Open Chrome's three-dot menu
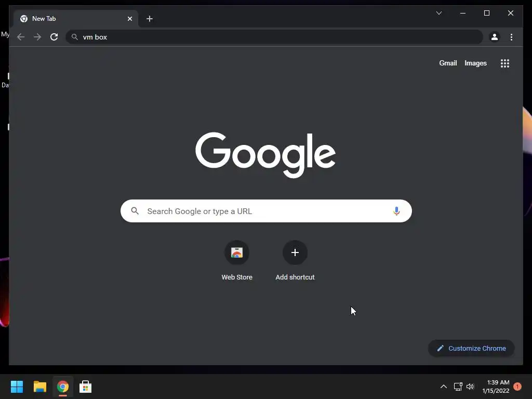Viewport: 532px width, 399px height. click(511, 37)
